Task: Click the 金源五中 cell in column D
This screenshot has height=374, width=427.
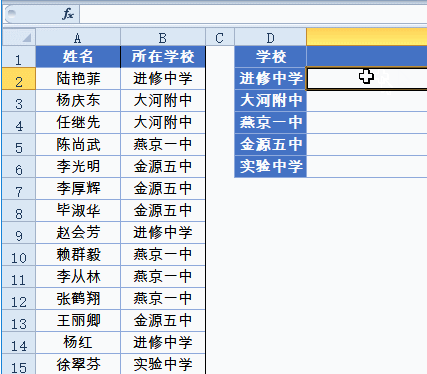Action: [x=270, y=145]
